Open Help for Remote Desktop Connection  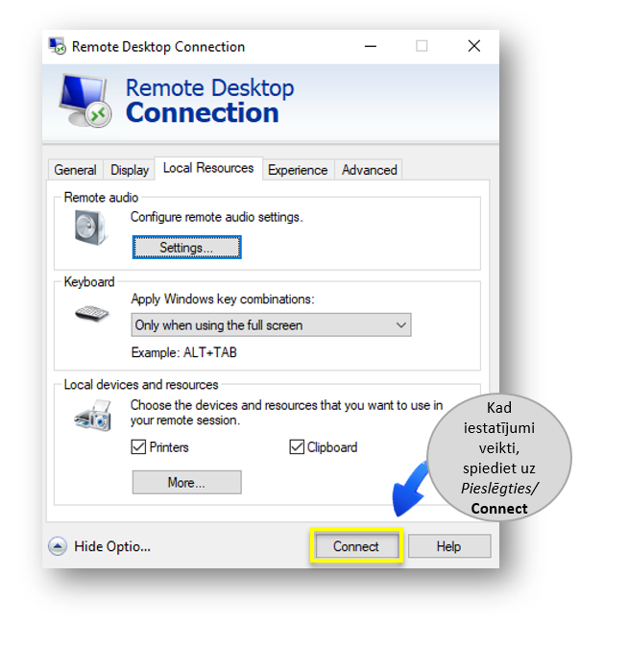[x=448, y=546]
